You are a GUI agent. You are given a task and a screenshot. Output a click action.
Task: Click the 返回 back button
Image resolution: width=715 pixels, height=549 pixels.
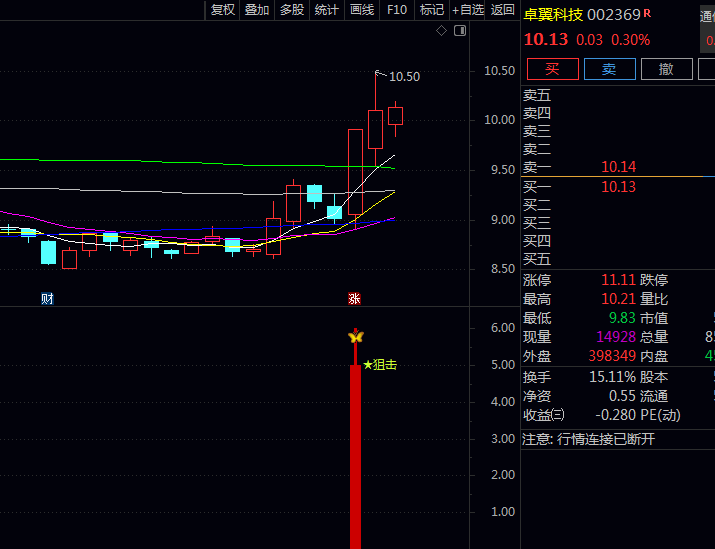coord(503,10)
